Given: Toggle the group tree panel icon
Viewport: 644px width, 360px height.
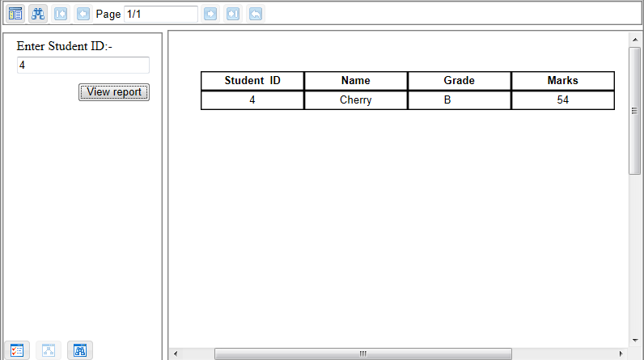Looking at the screenshot, I should tap(15, 14).
